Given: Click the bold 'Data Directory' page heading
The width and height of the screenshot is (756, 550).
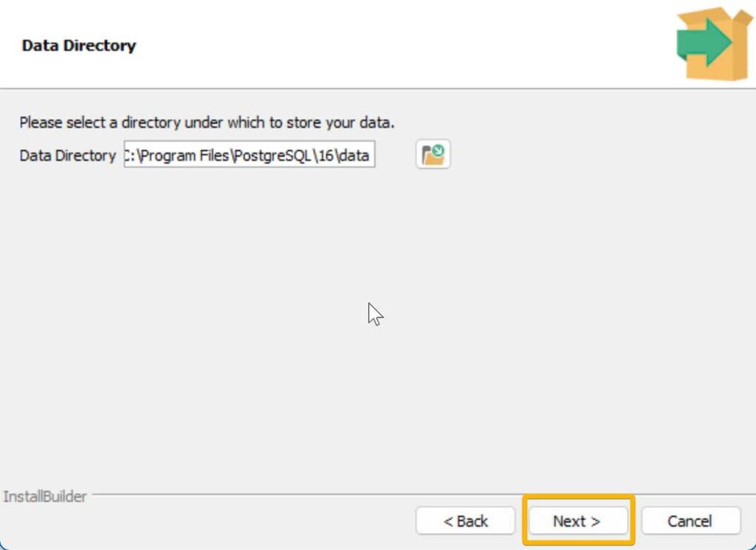Looking at the screenshot, I should [79, 45].
